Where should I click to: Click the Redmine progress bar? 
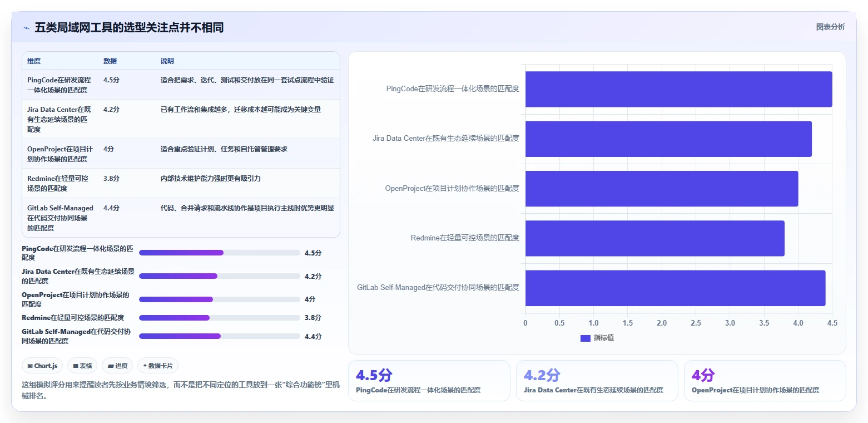[220, 318]
